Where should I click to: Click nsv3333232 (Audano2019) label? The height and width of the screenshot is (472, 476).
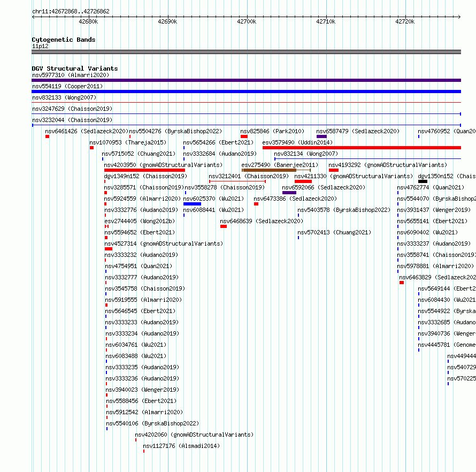click(141, 255)
